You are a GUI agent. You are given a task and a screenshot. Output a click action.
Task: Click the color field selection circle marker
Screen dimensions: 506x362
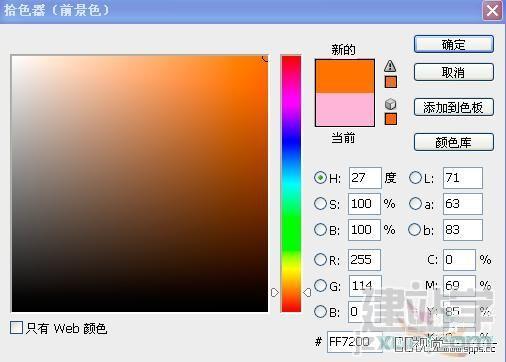[x=265, y=59]
